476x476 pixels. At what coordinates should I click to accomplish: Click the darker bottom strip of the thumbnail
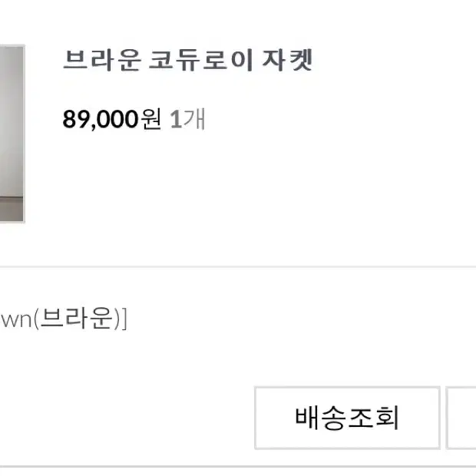click(12, 209)
